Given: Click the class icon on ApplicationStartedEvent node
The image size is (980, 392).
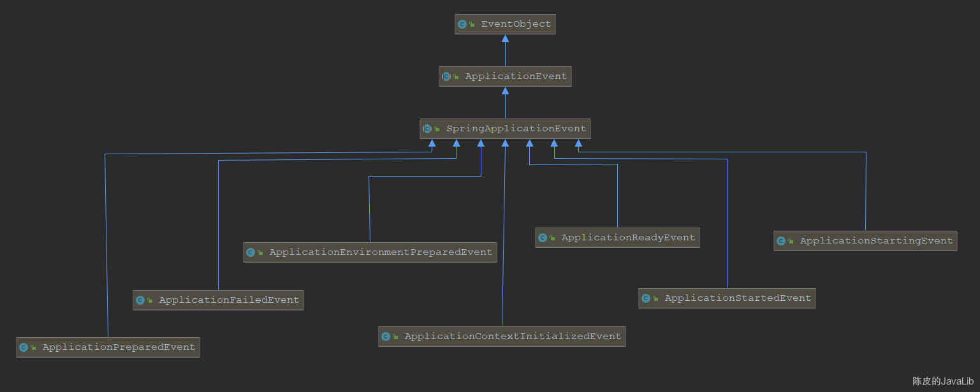Looking at the screenshot, I should (646, 298).
